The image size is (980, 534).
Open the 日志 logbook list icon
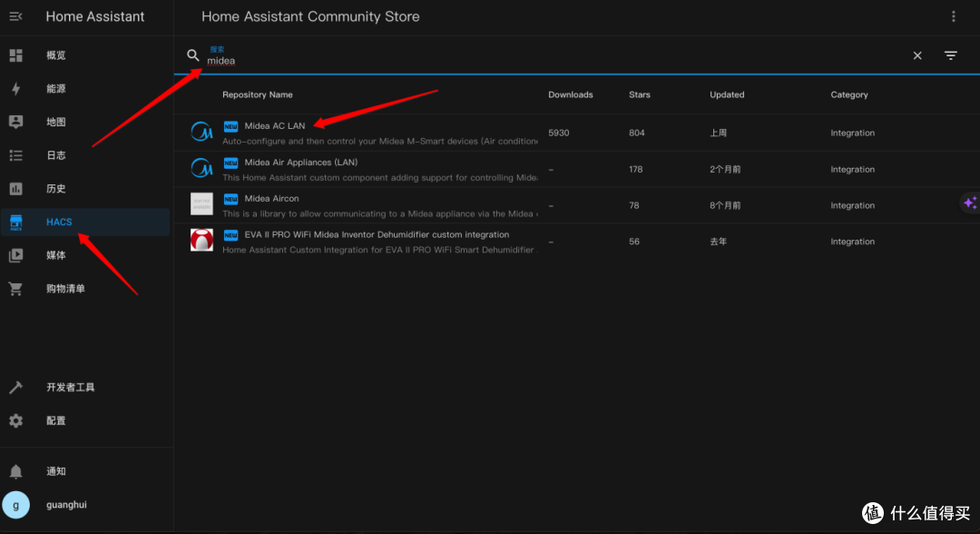coord(15,155)
